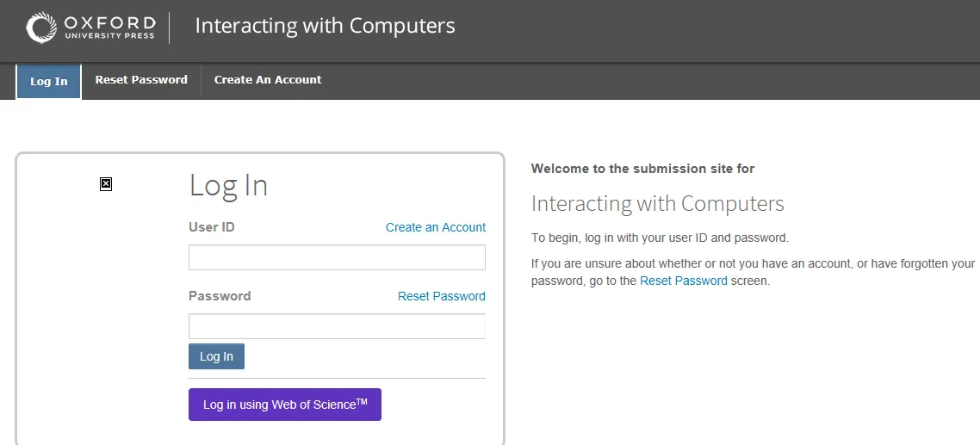Click the User ID label
Image resolution: width=980 pixels, height=445 pixels.
(x=212, y=227)
